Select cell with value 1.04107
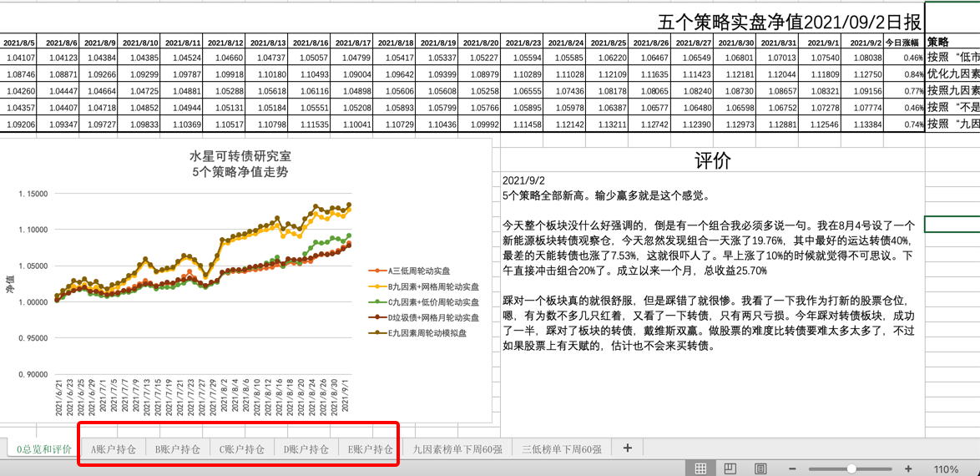Viewport: 980px width, 476px height. tap(18, 58)
